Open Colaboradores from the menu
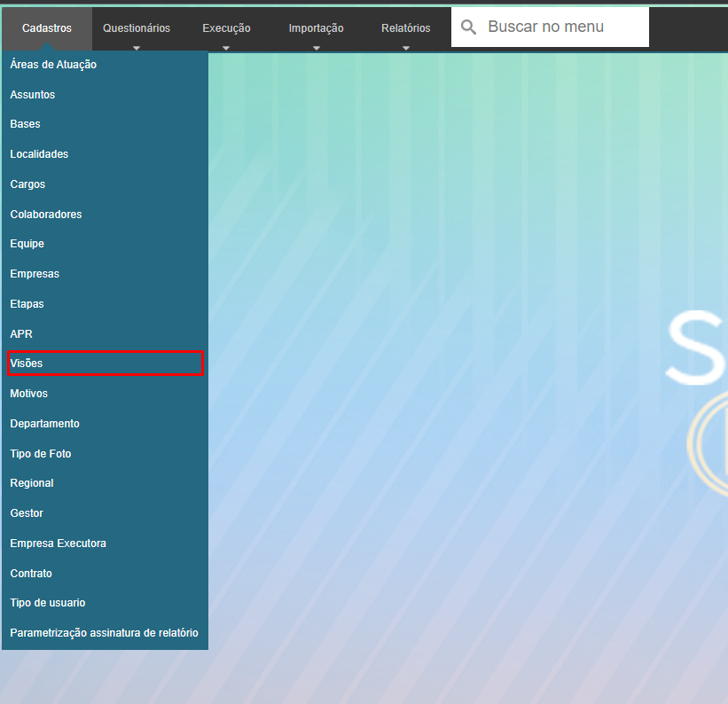The image size is (728, 704). (x=46, y=215)
